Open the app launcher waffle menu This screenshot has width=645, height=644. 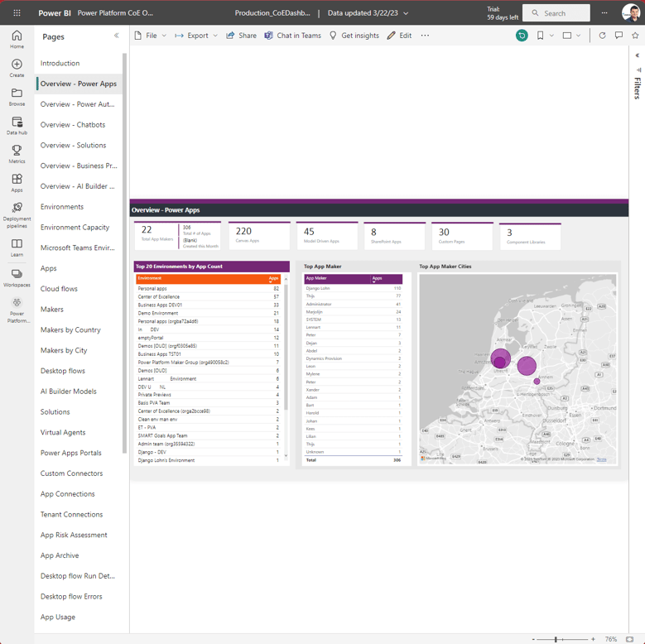17,13
